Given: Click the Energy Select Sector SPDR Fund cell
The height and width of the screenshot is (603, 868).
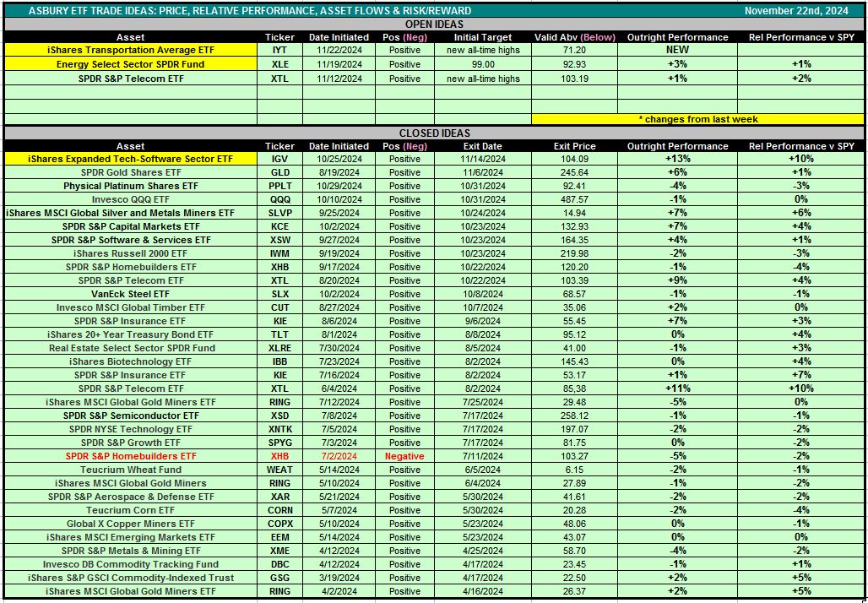Looking at the screenshot, I should (x=131, y=64).
